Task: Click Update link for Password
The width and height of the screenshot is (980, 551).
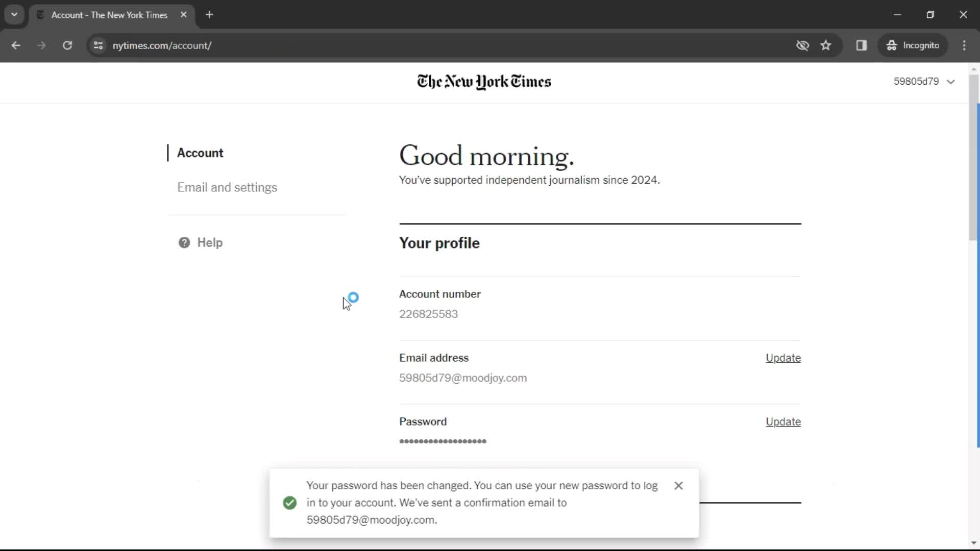Action: [x=783, y=422]
